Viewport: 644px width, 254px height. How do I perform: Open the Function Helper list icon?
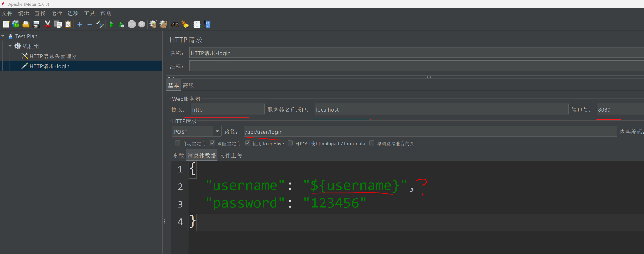197,24
